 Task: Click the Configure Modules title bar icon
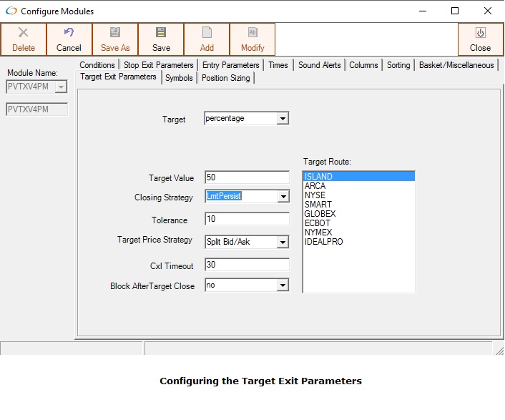click(x=11, y=11)
